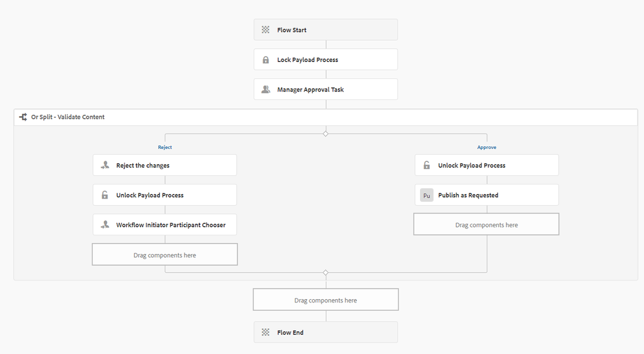Click the Reject the changes participant icon
Screen dimensions: 644x354
pyautogui.click(x=105, y=166)
